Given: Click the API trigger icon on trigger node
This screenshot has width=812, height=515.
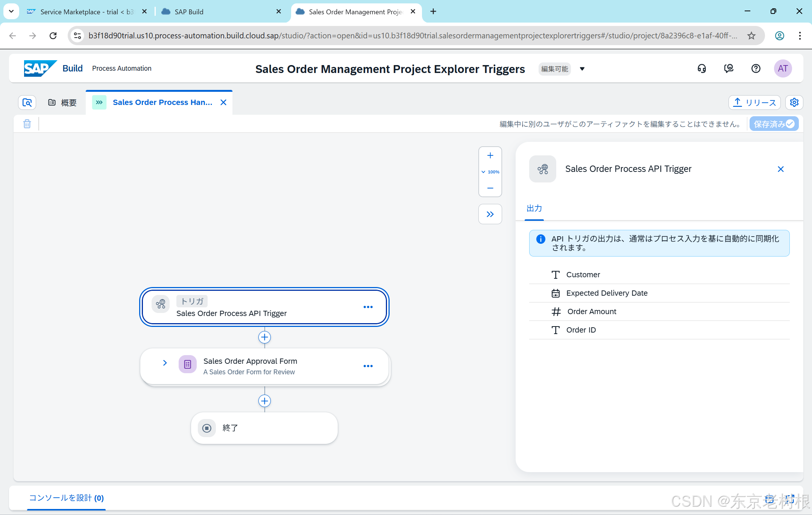Looking at the screenshot, I should pos(161,304).
